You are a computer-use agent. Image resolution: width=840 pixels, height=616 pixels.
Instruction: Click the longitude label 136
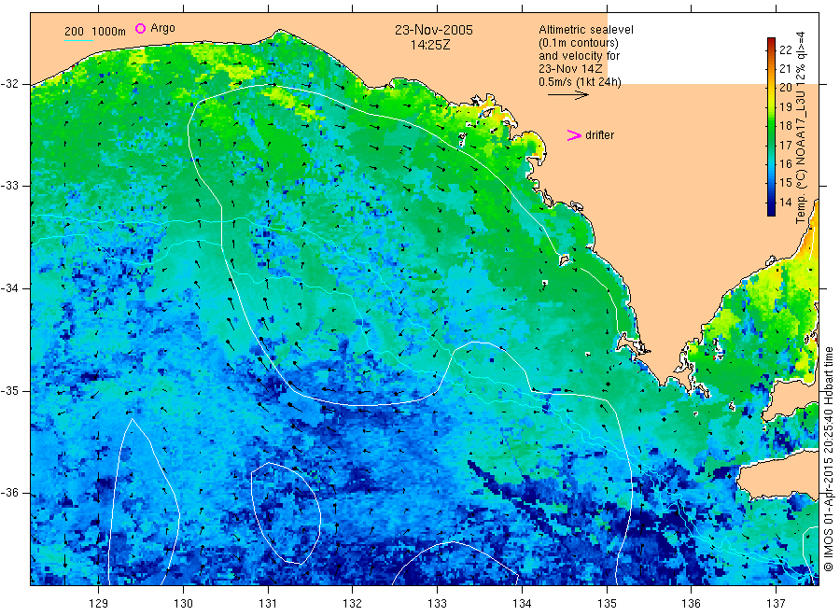[691, 604]
